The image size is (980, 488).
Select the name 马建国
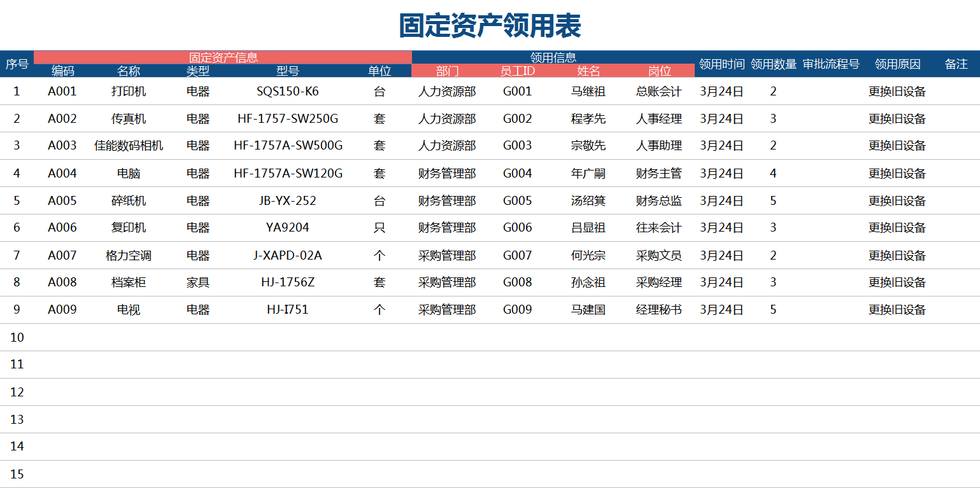click(x=588, y=309)
